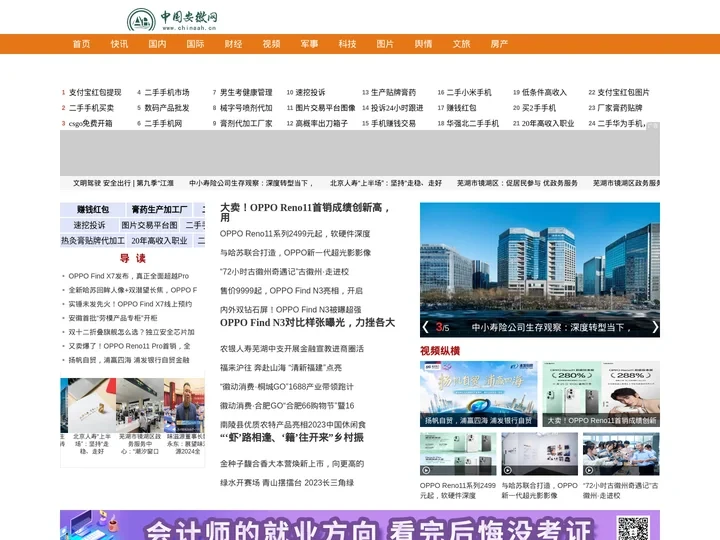Click the QR code in accountant banner
The width and height of the screenshot is (720, 540).
tap(633, 528)
